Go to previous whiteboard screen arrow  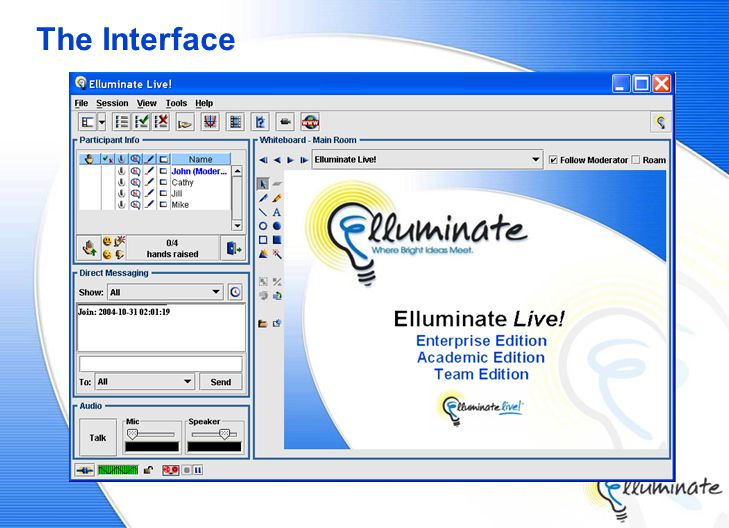pyautogui.click(x=277, y=159)
